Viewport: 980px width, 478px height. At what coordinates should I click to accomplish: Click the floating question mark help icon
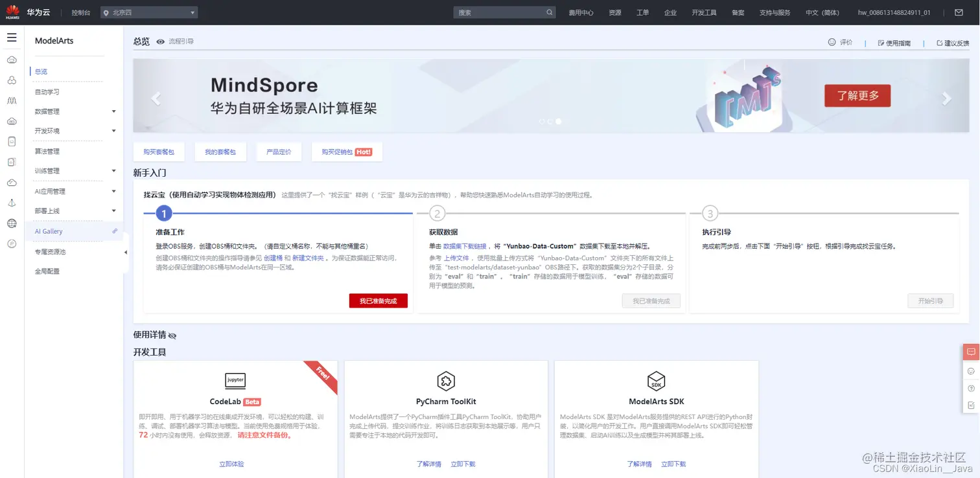[971, 388]
